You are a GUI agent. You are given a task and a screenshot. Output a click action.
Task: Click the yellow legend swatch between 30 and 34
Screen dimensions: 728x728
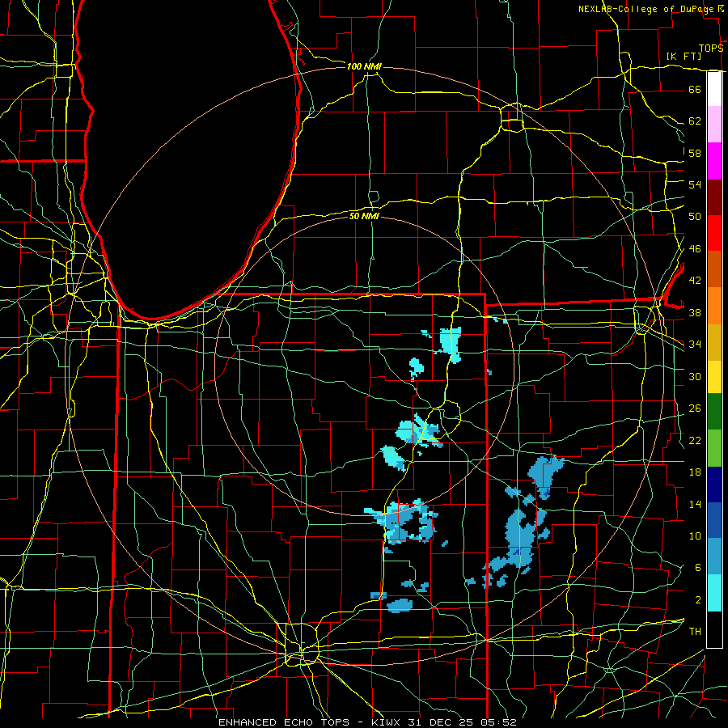(714, 377)
